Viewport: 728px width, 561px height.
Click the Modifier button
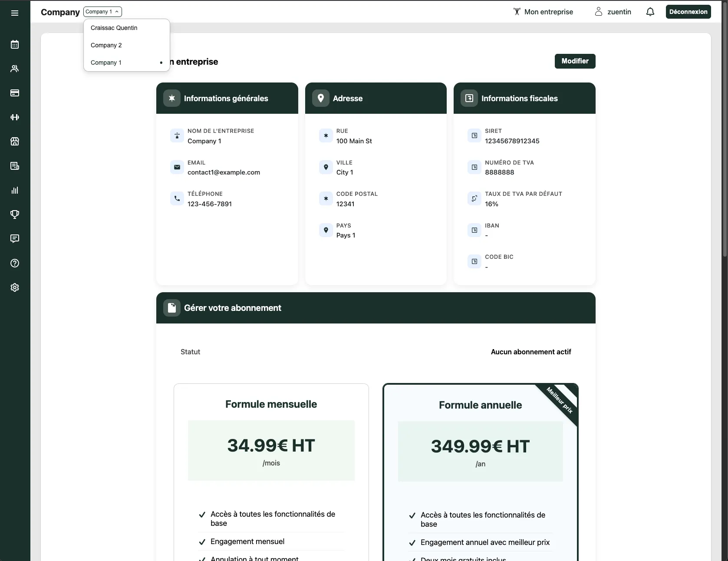point(575,61)
